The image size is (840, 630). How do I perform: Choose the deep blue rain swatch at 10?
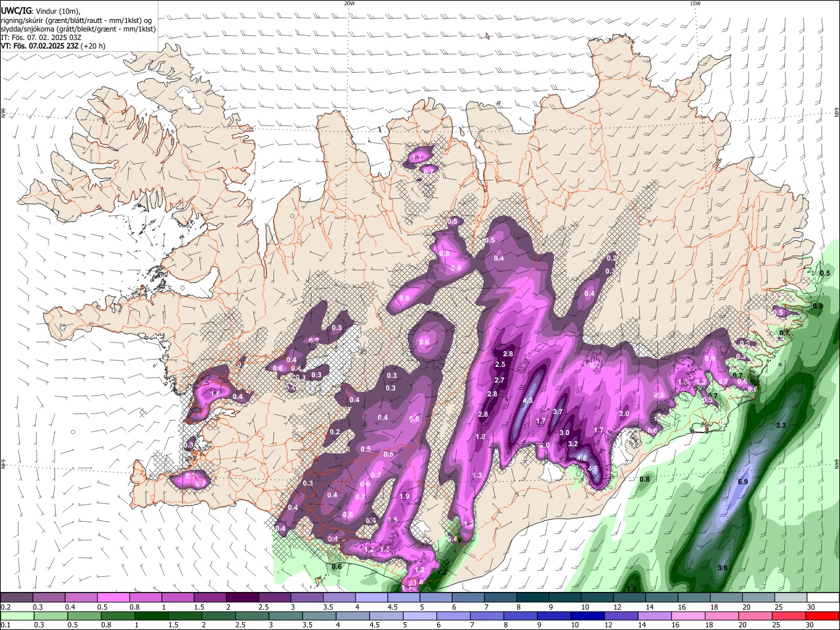[587, 616]
